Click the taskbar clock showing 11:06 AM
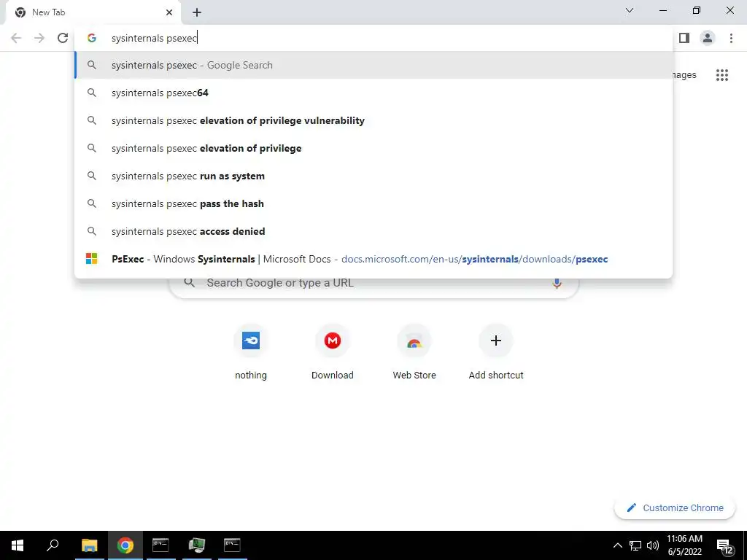Screen dimensions: 747x560 coord(684,545)
